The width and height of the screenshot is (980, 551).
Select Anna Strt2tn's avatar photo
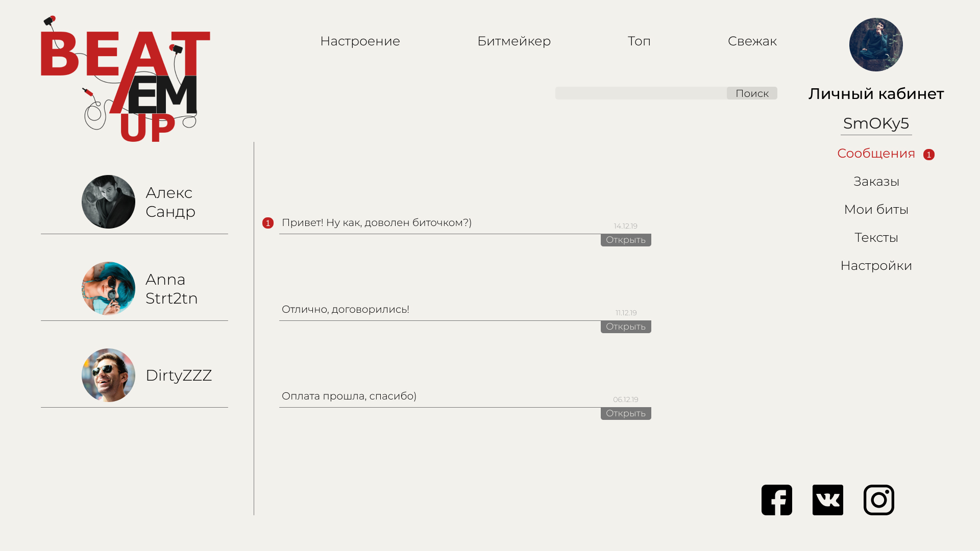108,289
